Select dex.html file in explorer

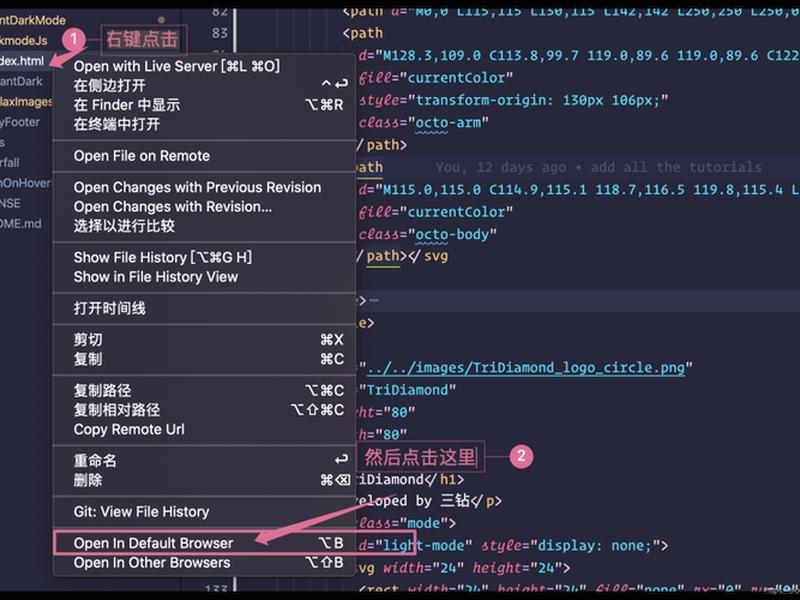pyautogui.click(x=22, y=61)
